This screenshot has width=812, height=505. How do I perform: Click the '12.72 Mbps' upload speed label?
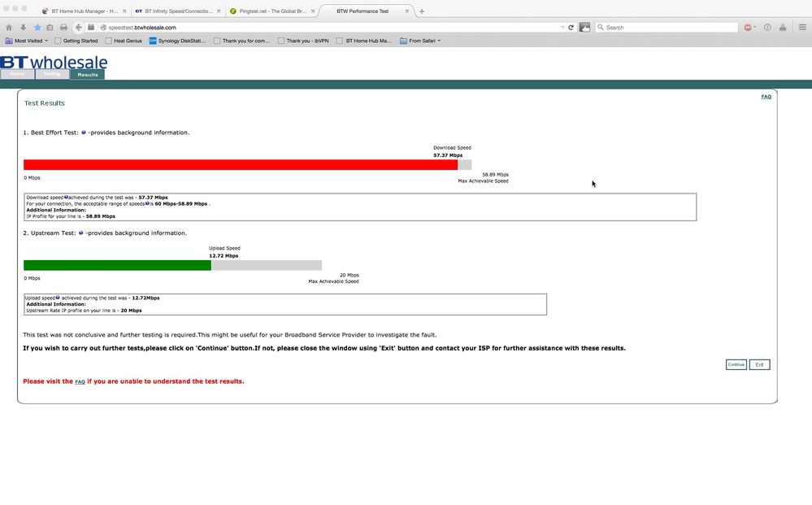coord(224,256)
